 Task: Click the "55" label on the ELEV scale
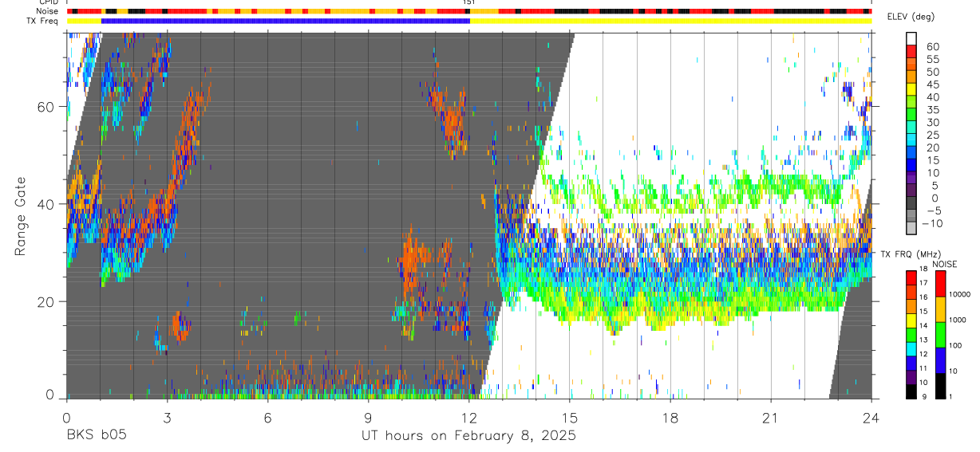(x=932, y=59)
